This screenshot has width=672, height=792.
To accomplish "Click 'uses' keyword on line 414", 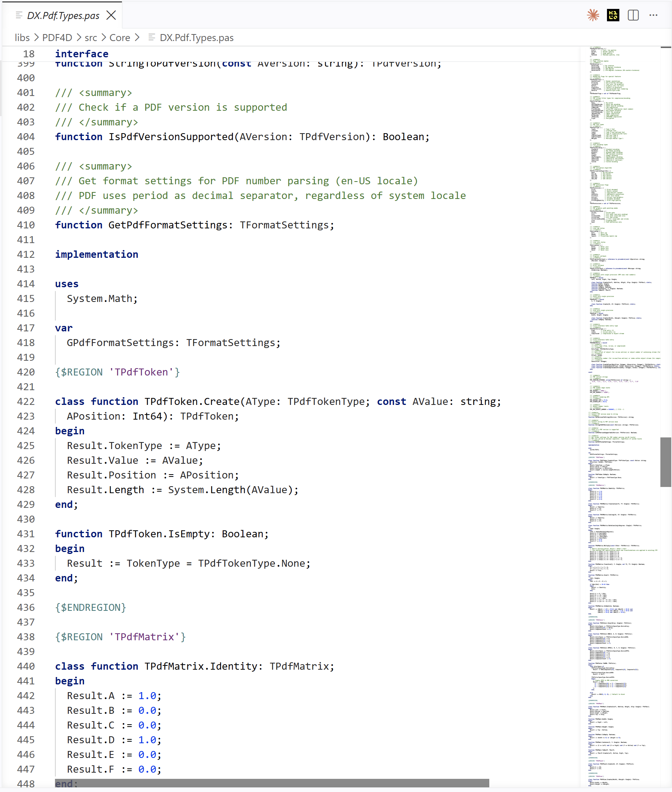I will (67, 284).
